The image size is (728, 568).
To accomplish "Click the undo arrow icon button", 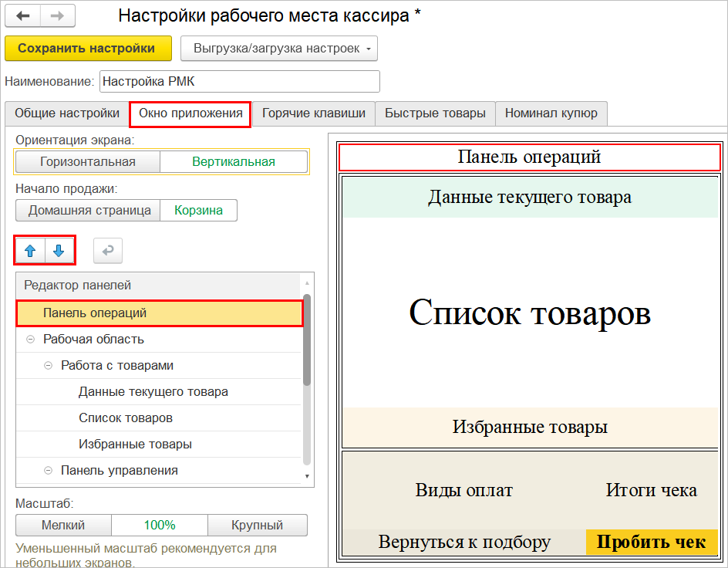I will click(x=107, y=251).
